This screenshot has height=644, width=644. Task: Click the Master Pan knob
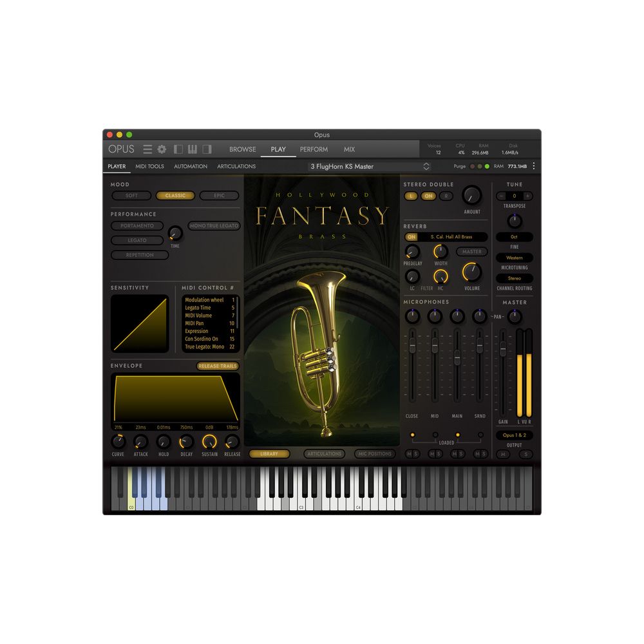(x=515, y=317)
